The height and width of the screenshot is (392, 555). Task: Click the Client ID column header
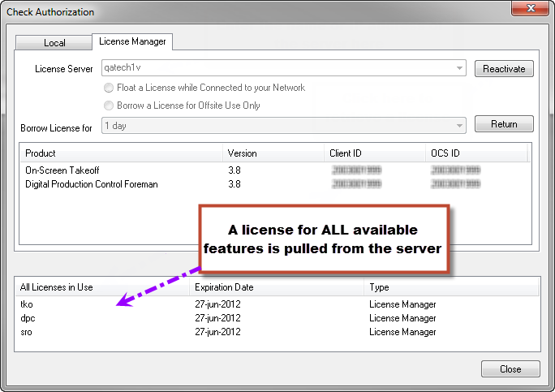click(375, 153)
